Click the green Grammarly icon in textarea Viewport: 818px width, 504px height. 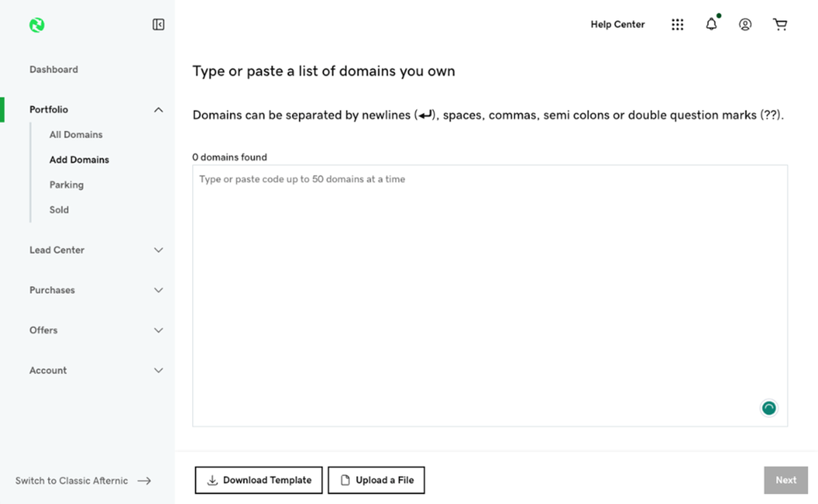coord(768,408)
